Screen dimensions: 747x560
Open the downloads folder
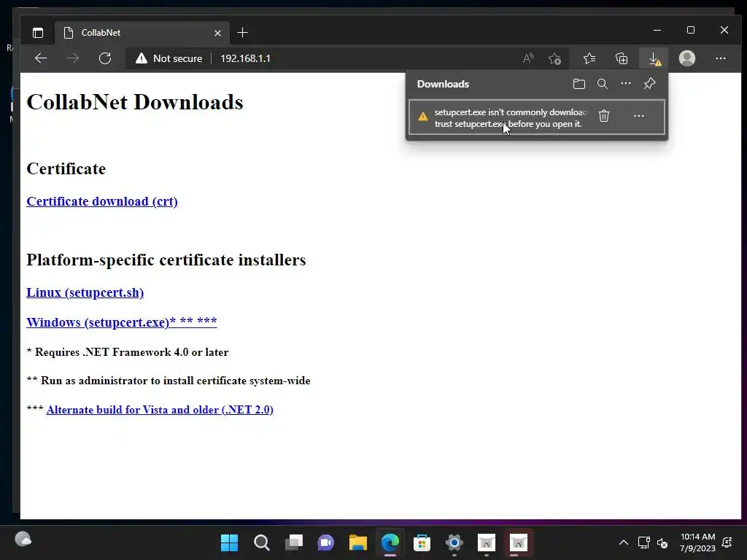[578, 84]
